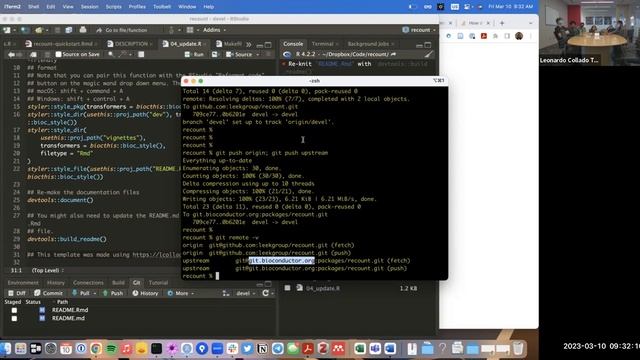
Task: Open the recount project menu
Action: 419,30
